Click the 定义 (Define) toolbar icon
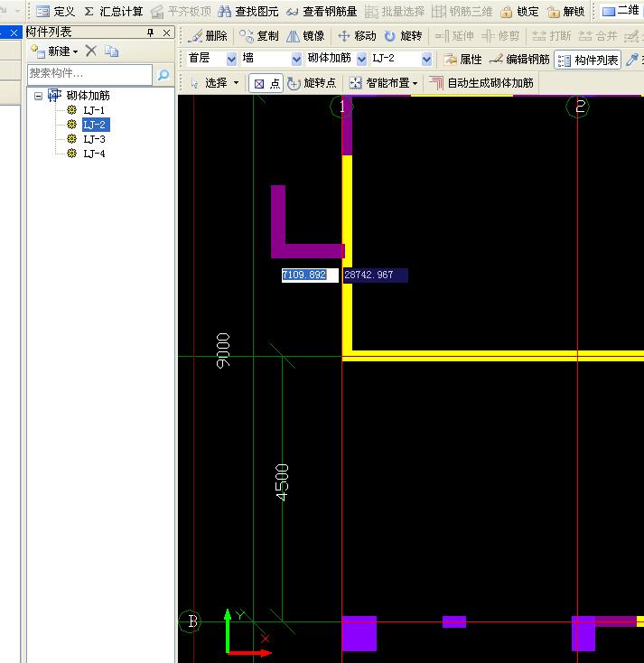 click(x=55, y=12)
